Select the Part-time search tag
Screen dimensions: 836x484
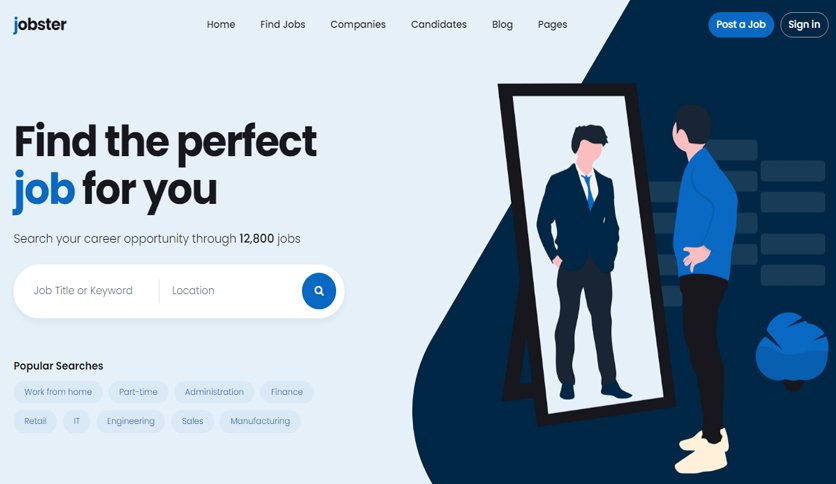(138, 392)
